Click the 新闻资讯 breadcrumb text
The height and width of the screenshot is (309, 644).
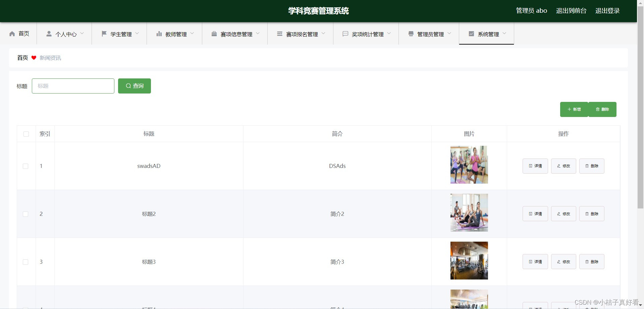pyautogui.click(x=50, y=58)
